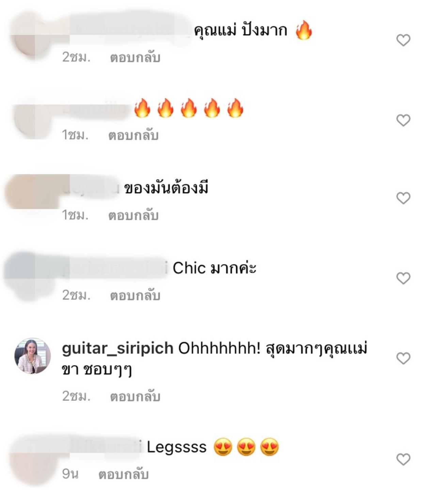Reply to the "Chic มากค่ะ" comment
The width and height of the screenshot is (436, 504).
click(x=135, y=295)
